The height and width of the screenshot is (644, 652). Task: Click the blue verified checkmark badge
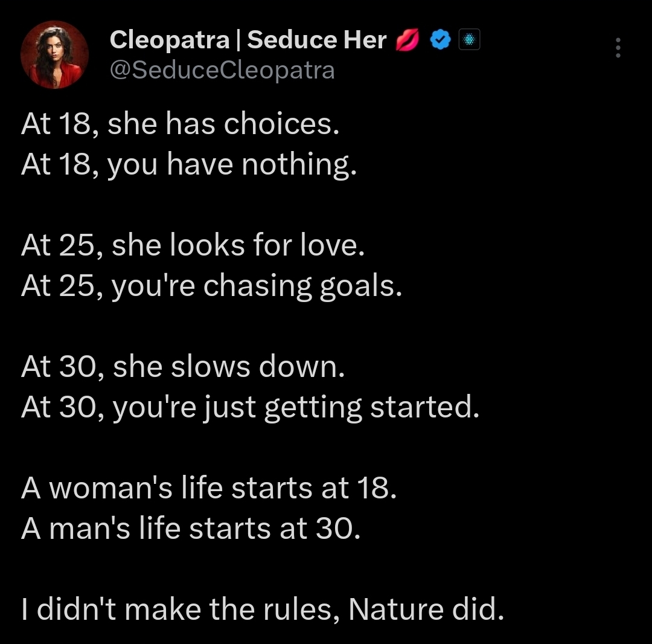tap(440, 40)
